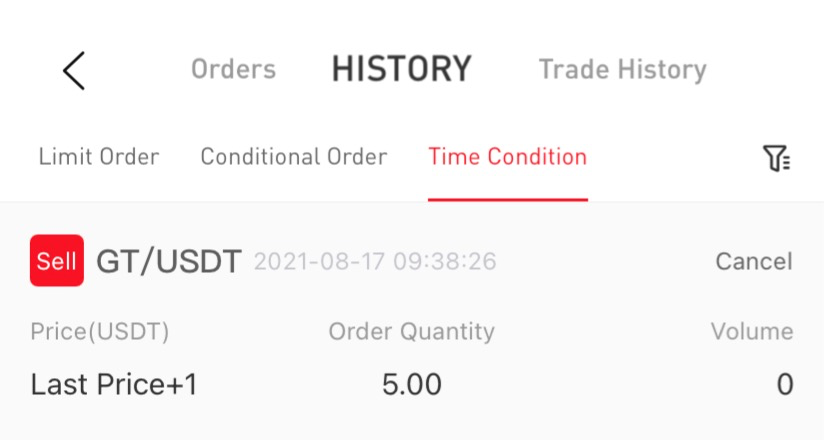The height and width of the screenshot is (440, 824).
Task: Select the HISTORY tab
Action: [401, 70]
